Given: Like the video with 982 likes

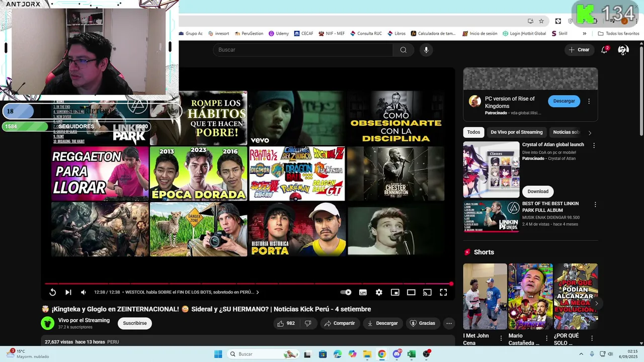Looking at the screenshot, I should 286,323.
